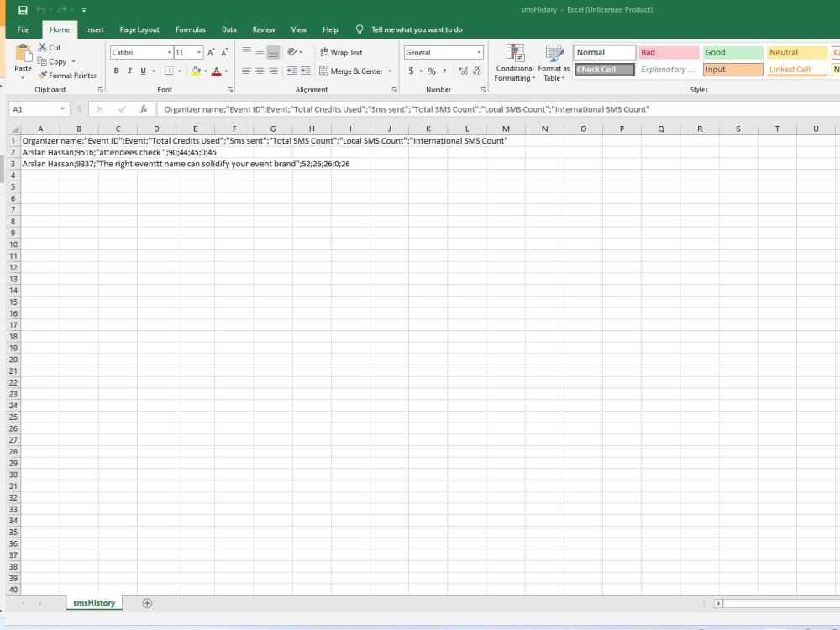Screen dimensions: 840x630
Task: Toggle Align Right
Action: [x=273, y=71]
